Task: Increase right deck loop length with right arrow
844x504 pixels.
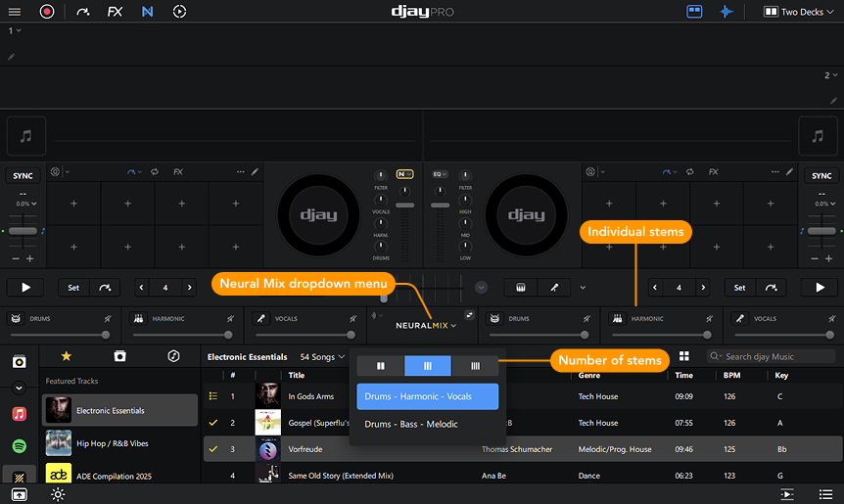Action: (x=703, y=288)
